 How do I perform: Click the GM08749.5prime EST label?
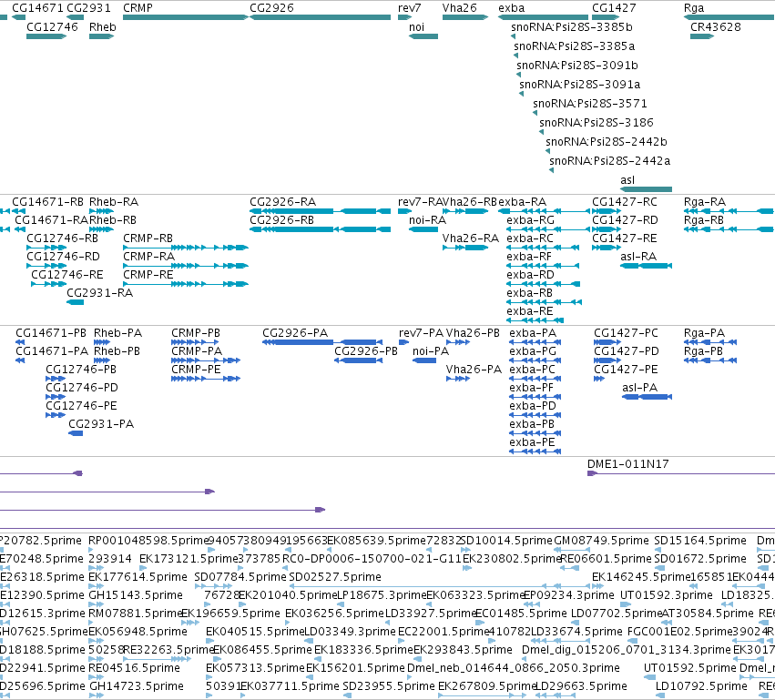point(602,541)
